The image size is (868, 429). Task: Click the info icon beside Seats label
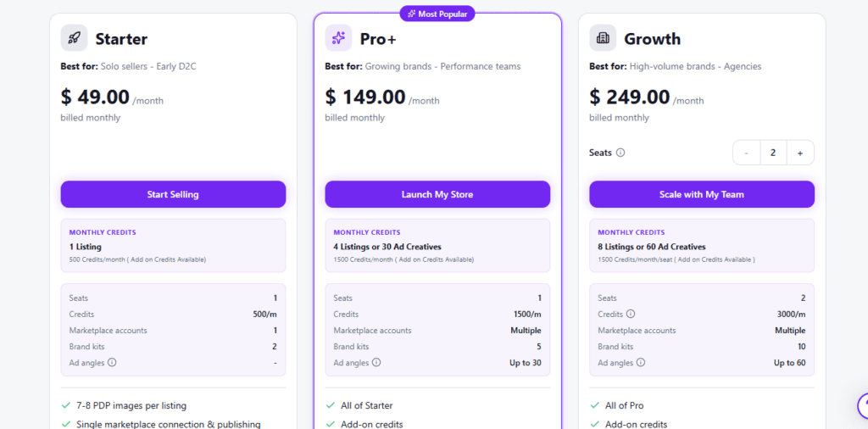(x=620, y=153)
